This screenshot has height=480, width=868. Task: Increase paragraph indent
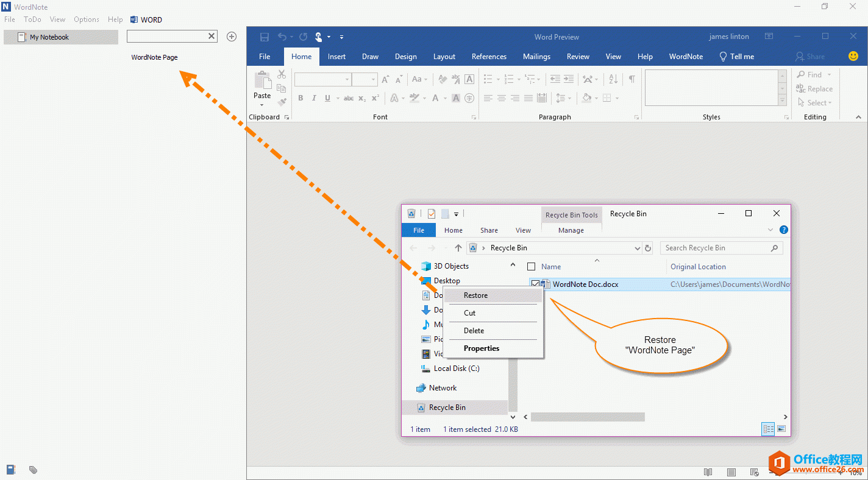click(568, 79)
